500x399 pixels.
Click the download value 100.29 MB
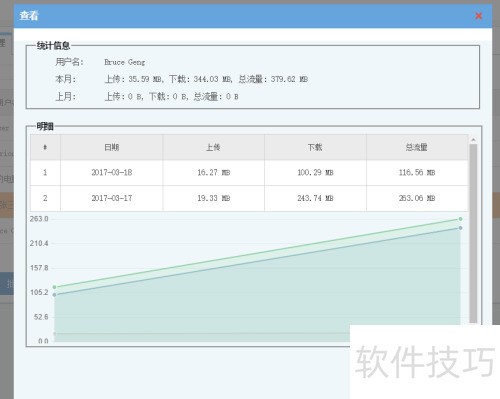(x=315, y=173)
